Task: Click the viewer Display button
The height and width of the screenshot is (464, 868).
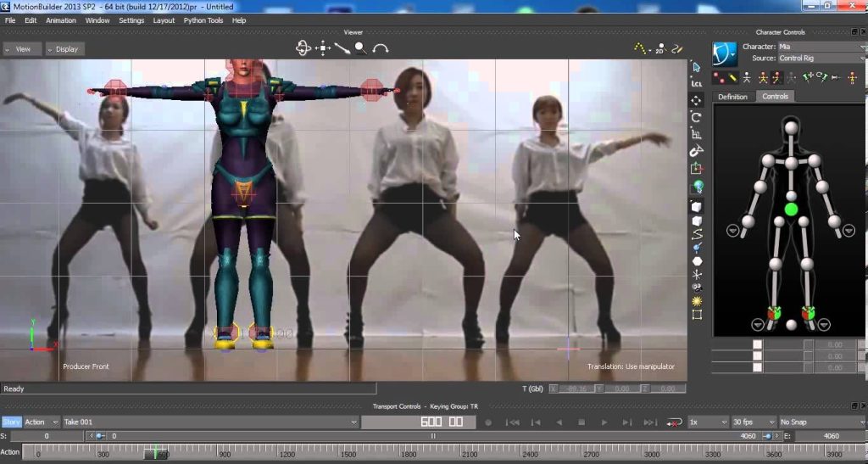Action: pos(65,49)
